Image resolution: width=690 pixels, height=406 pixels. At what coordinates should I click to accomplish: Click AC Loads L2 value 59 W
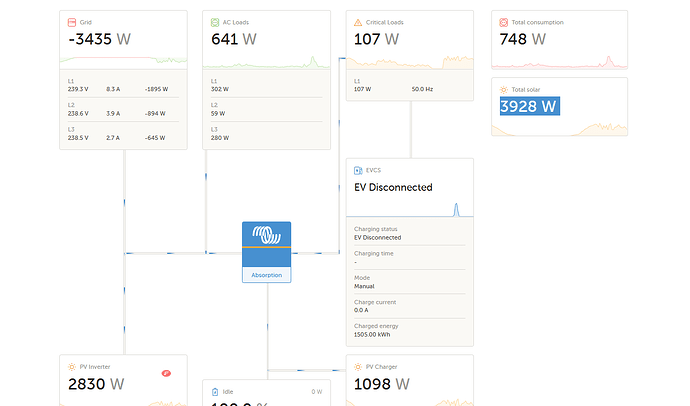coord(218,113)
